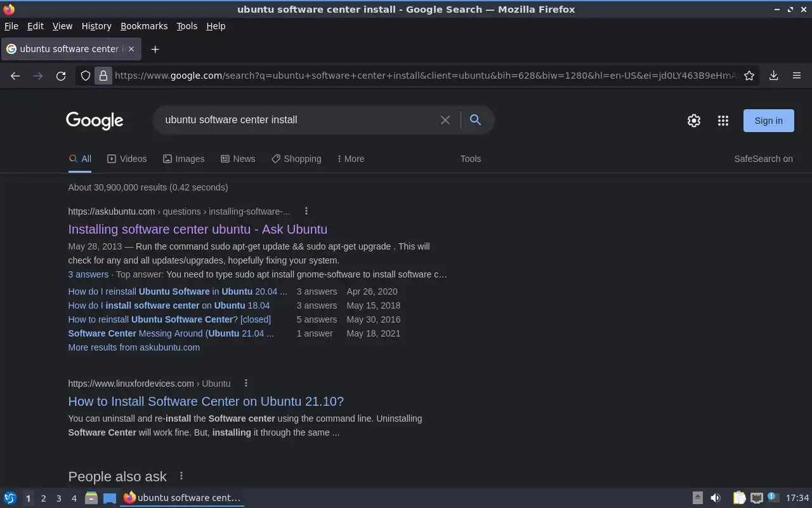Close the ubuntu software center tab
The height and width of the screenshot is (508, 812).
131,49
